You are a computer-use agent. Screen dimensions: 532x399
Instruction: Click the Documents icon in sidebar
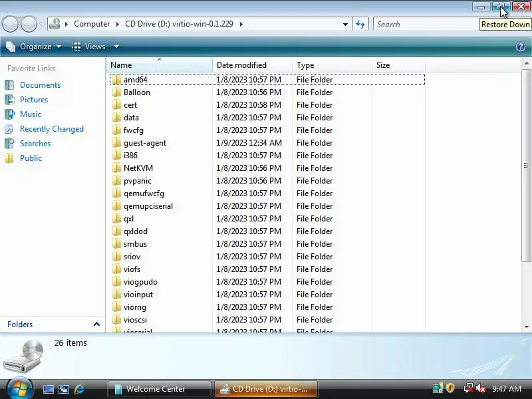(9, 85)
